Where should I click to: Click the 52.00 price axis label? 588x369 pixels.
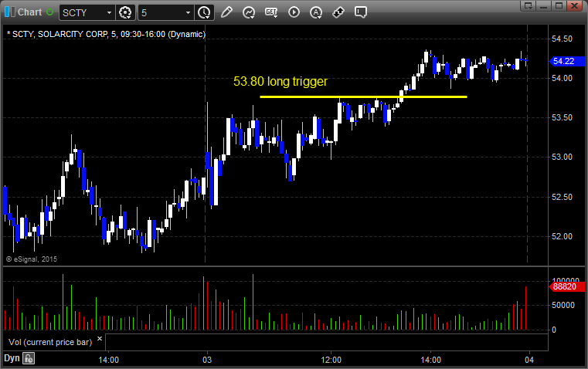click(x=563, y=236)
